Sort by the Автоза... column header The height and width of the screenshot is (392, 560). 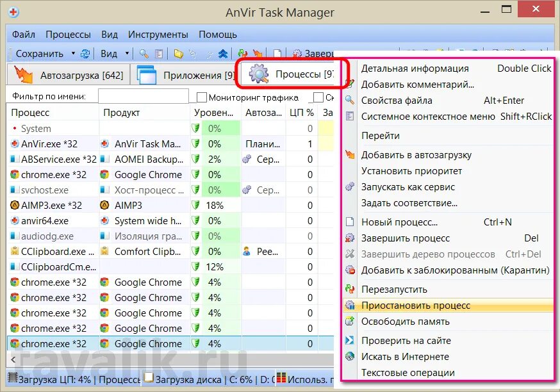click(263, 113)
